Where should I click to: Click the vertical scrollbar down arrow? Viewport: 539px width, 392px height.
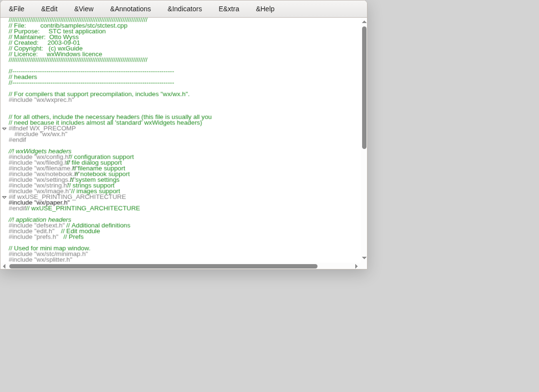(x=364, y=258)
